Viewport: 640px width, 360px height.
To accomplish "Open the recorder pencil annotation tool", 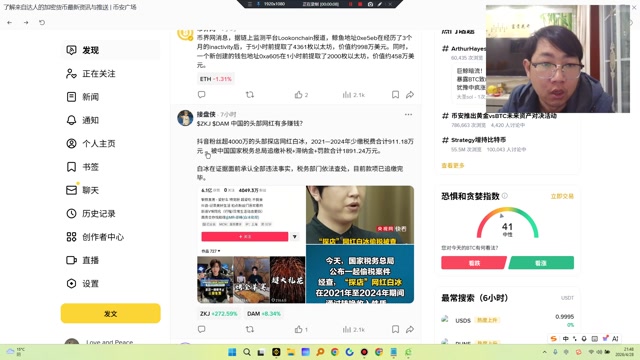I will coord(380,4).
